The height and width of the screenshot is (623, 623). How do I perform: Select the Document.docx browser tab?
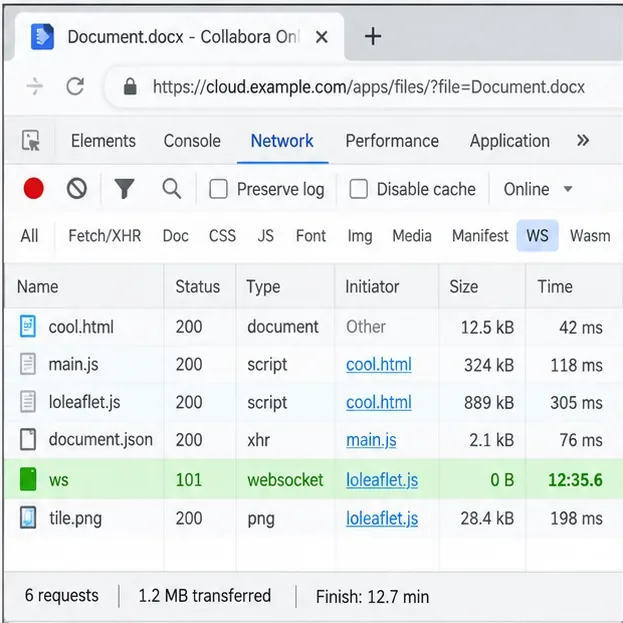180,37
